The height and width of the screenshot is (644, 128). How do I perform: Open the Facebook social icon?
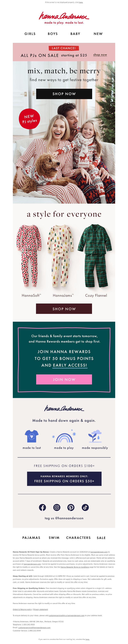(x=42, y=507)
